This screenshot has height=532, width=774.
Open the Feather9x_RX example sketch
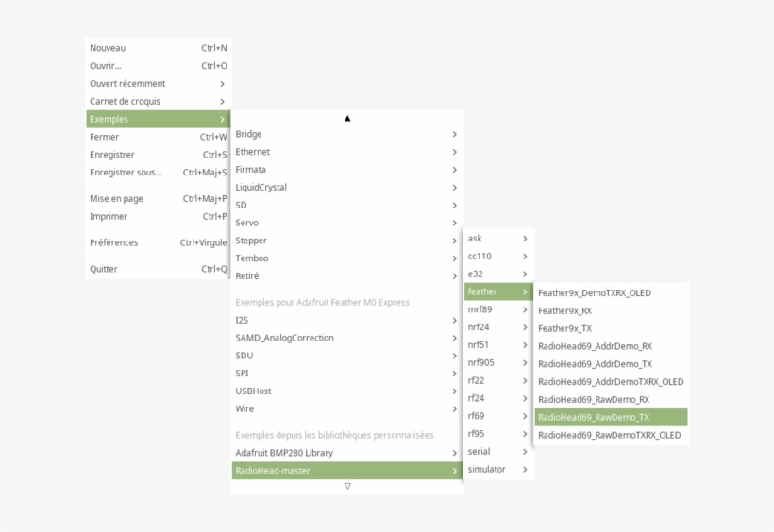coord(564,310)
